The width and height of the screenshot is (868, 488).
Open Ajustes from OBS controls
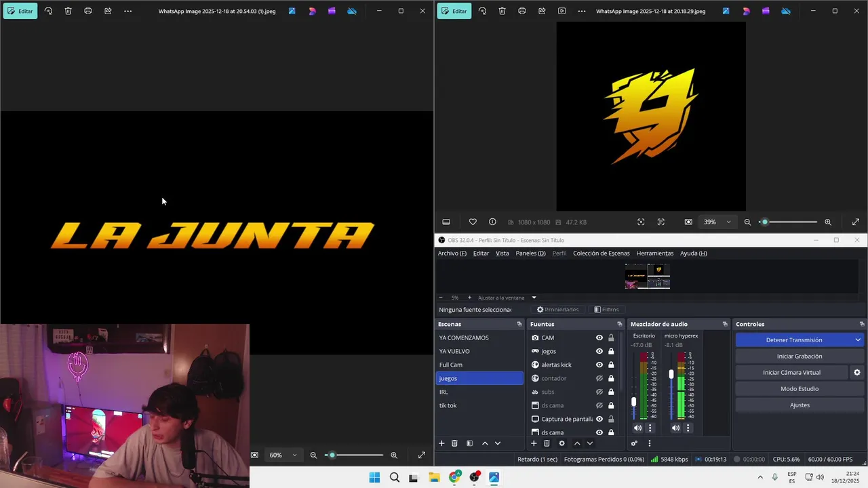tap(800, 405)
